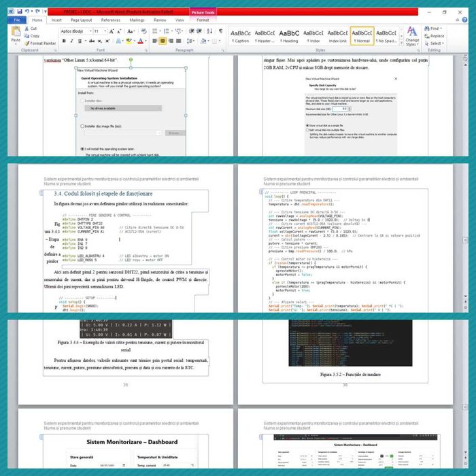Decrease the paragraph indent
476x476 pixels.
pos(192,31)
